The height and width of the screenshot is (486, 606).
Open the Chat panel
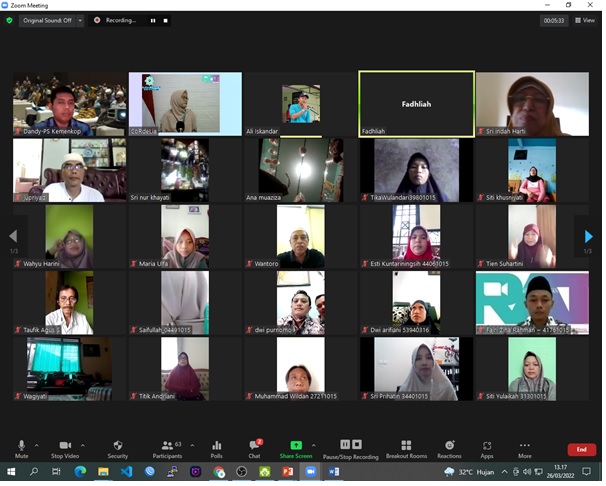254,448
